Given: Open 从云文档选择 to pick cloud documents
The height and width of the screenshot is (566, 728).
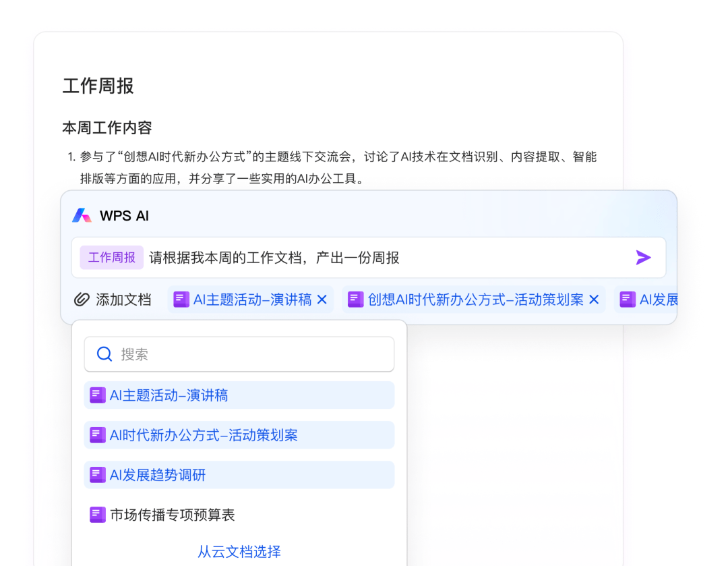Looking at the screenshot, I should click(x=239, y=551).
